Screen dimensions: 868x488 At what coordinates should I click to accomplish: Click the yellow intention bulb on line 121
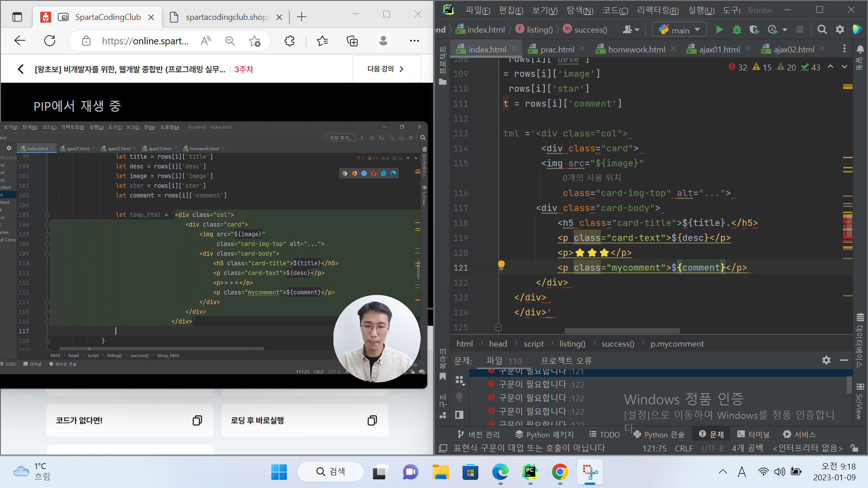pos(501,265)
